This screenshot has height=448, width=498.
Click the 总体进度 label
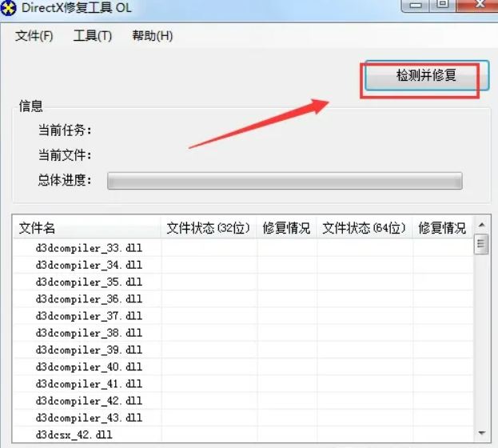[65, 180]
